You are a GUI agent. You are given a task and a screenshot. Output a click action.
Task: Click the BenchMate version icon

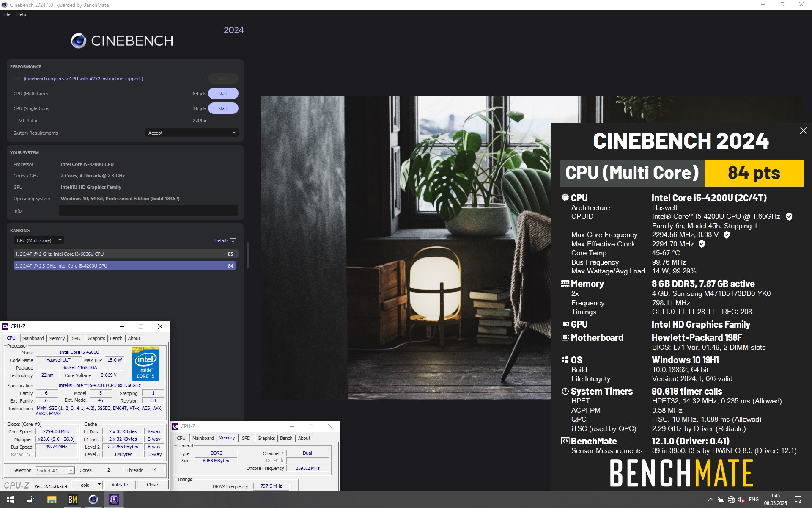565,441
